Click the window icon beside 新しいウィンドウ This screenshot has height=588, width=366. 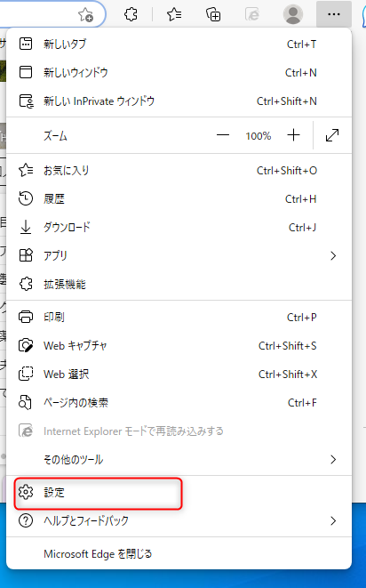point(26,72)
